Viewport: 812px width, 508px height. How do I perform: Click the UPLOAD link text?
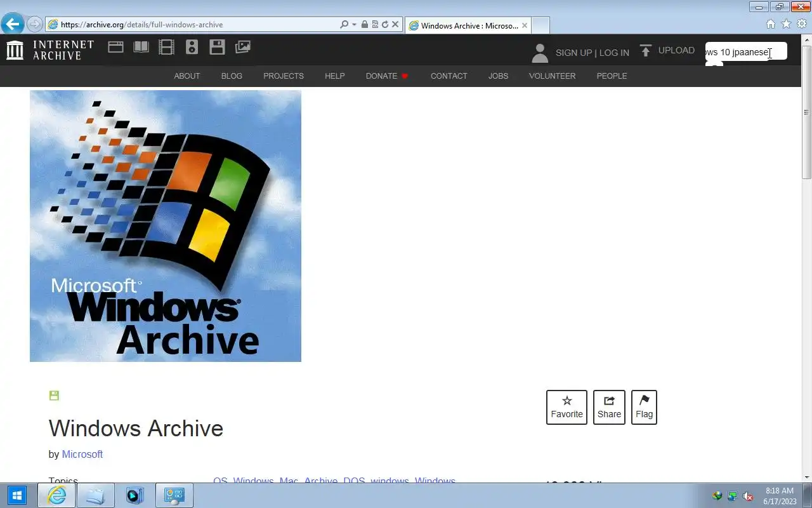[676, 50]
